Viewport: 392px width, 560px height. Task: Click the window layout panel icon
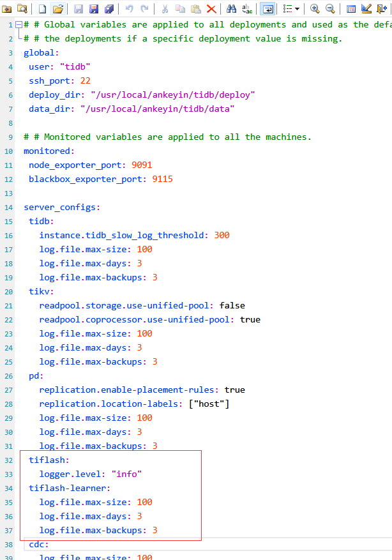pos(351,8)
